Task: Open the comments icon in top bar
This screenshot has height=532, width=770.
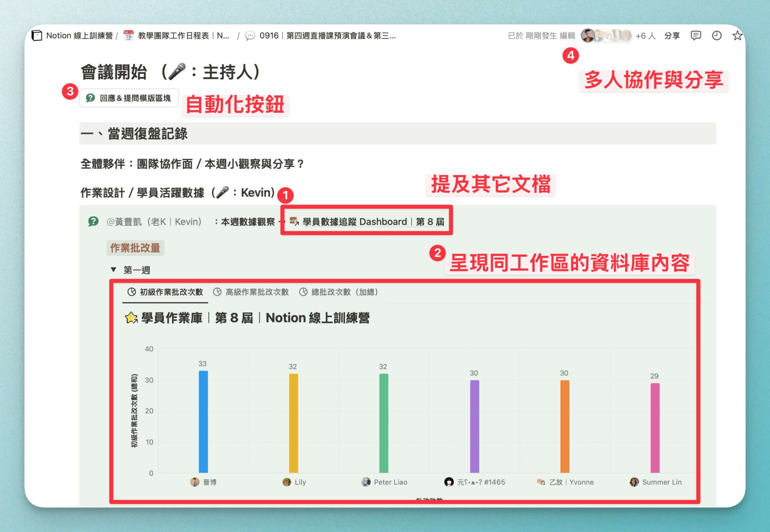Action: [x=696, y=35]
